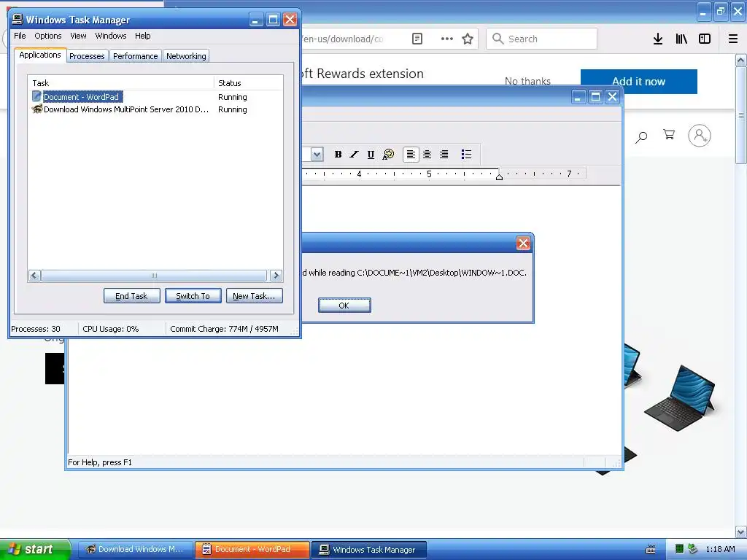Click the Status column header
Viewport: 747px width, 560px height.
point(248,83)
